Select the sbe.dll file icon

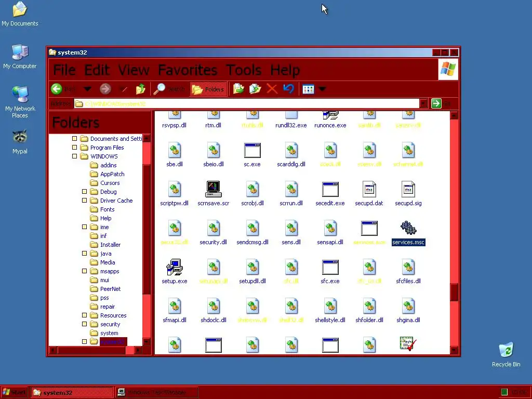tap(175, 150)
